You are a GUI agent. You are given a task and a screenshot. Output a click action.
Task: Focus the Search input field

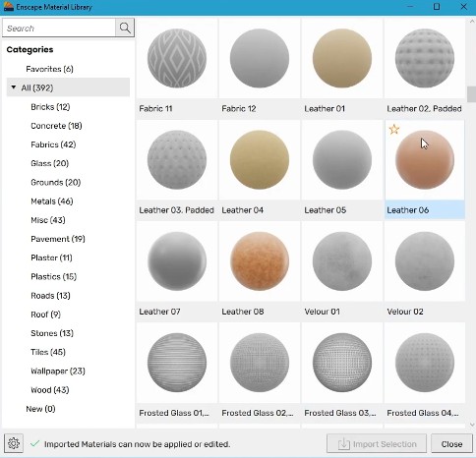[59, 29]
